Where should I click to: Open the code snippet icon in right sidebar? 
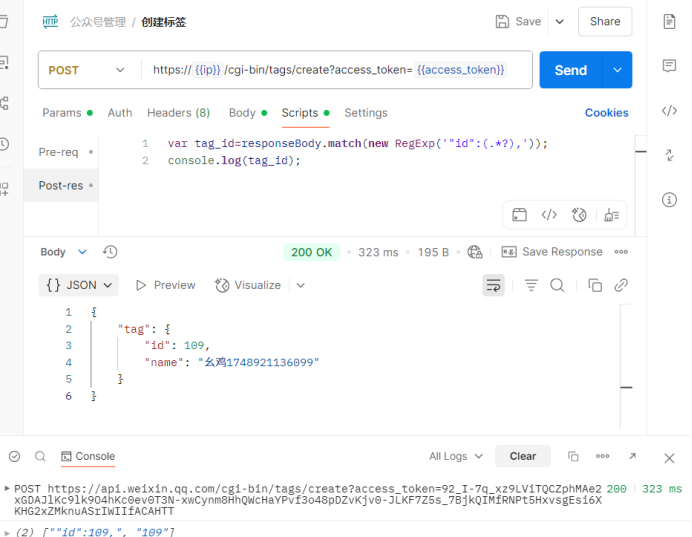point(669,110)
